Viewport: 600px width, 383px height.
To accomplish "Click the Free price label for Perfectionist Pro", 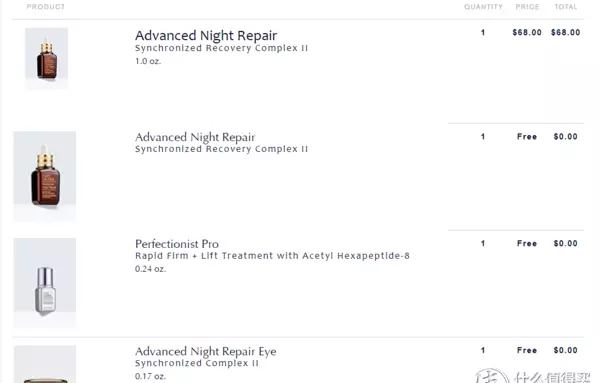I will click(527, 243).
